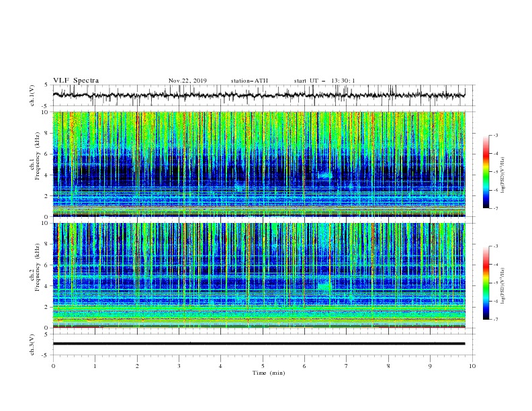The width and height of the screenshot is (532, 411).
Task: Click time axis tick label "7"
Action: 347,366
